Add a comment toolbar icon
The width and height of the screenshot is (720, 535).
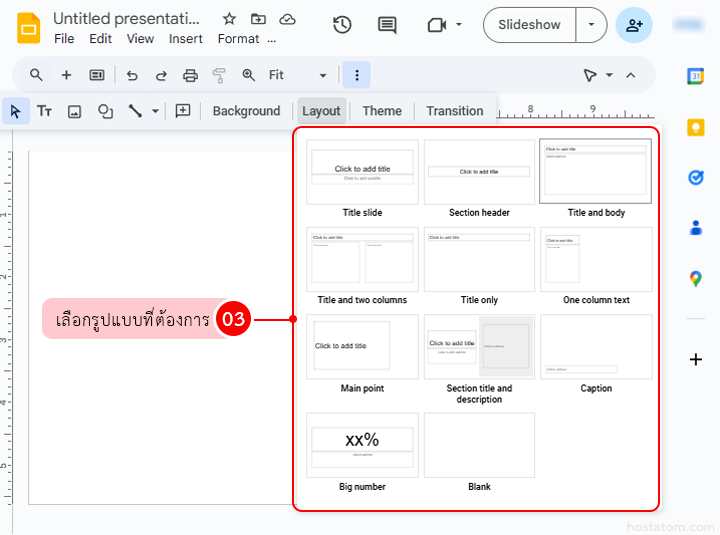click(x=183, y=111)
